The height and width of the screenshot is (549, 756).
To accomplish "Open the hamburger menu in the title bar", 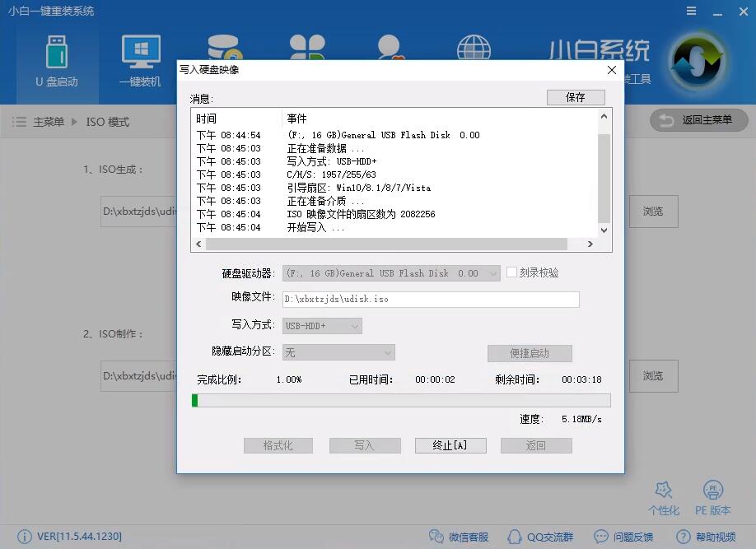I will pyautogui.click(x=691, y=11).
